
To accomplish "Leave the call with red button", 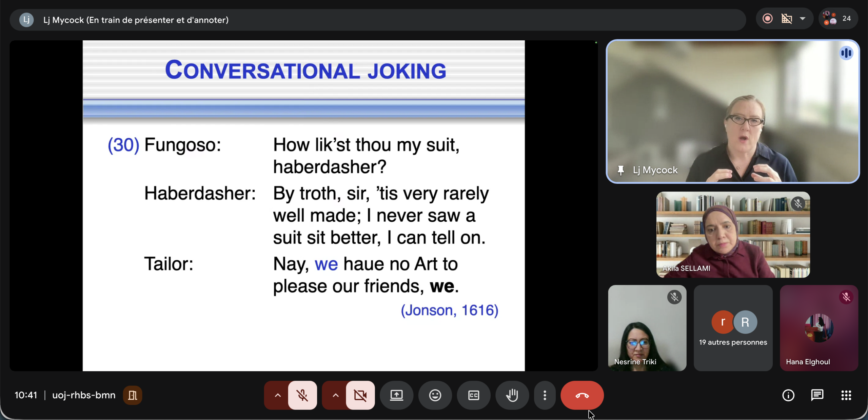I will [582, 395].
